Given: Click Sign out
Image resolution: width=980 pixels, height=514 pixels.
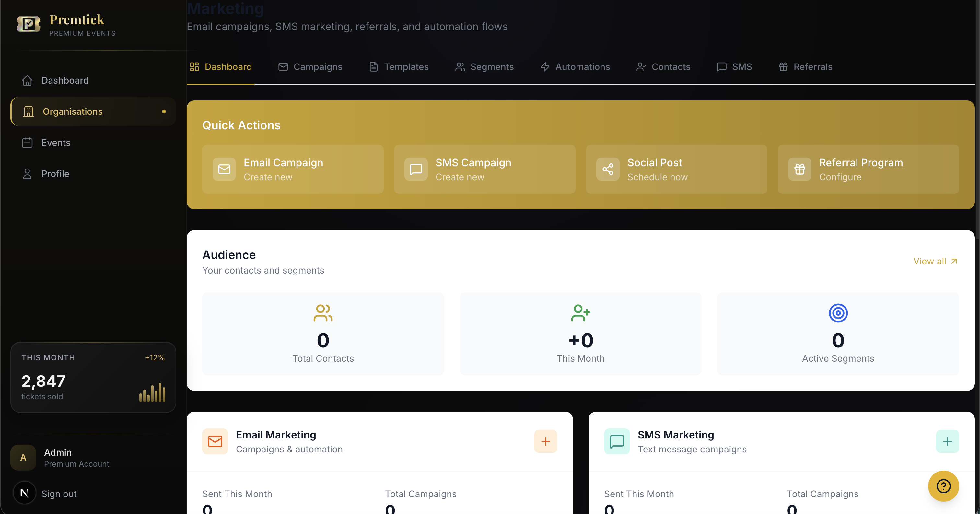Looking at the screenshot, I should click(59, 494).
